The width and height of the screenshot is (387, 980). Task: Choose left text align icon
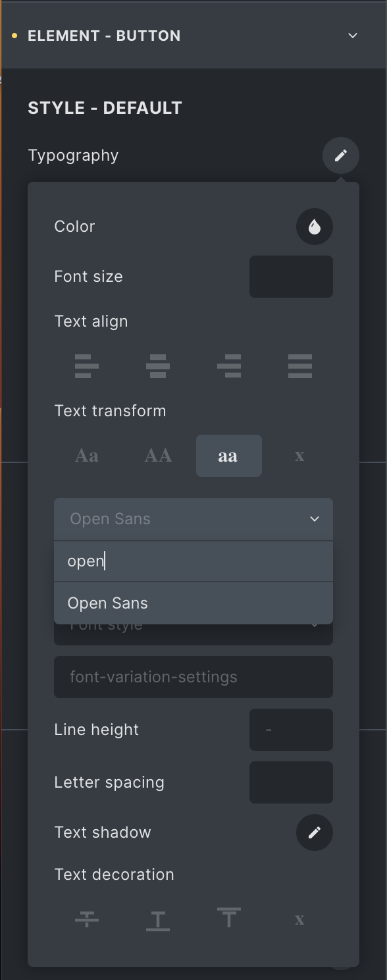coord(87,366)
